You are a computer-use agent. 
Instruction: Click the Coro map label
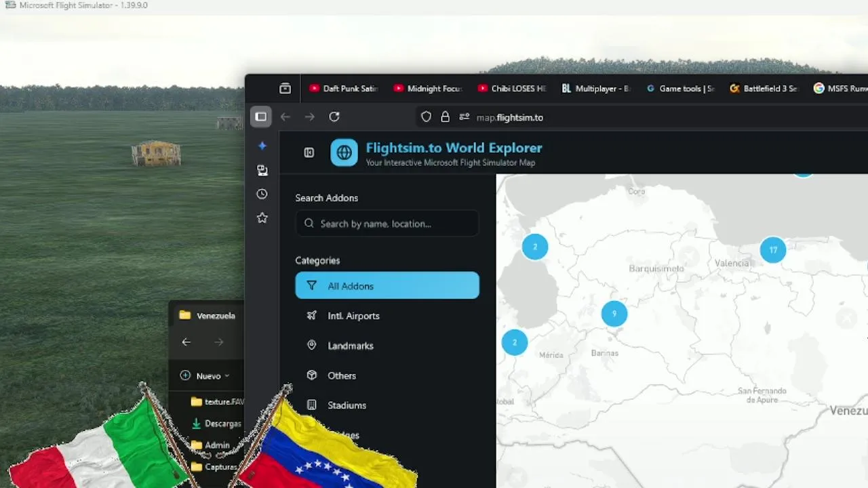[636, 191]
